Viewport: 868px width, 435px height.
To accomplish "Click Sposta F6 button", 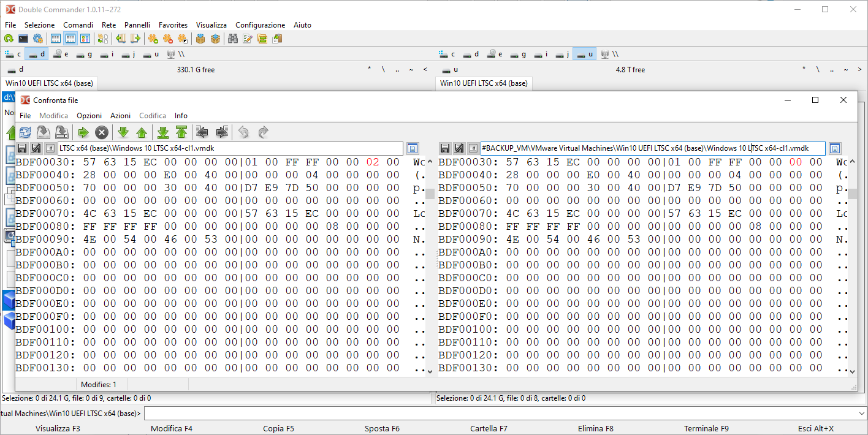I will click(x=382, y=429).
